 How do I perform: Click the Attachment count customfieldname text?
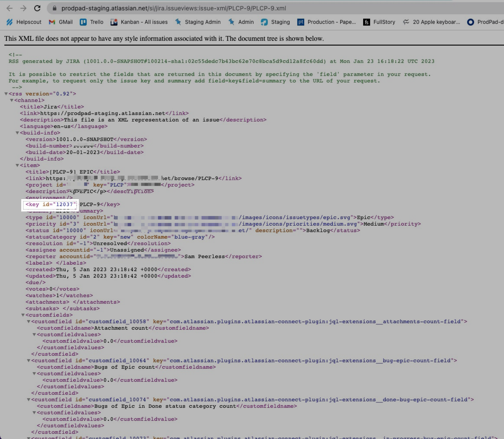121,328
